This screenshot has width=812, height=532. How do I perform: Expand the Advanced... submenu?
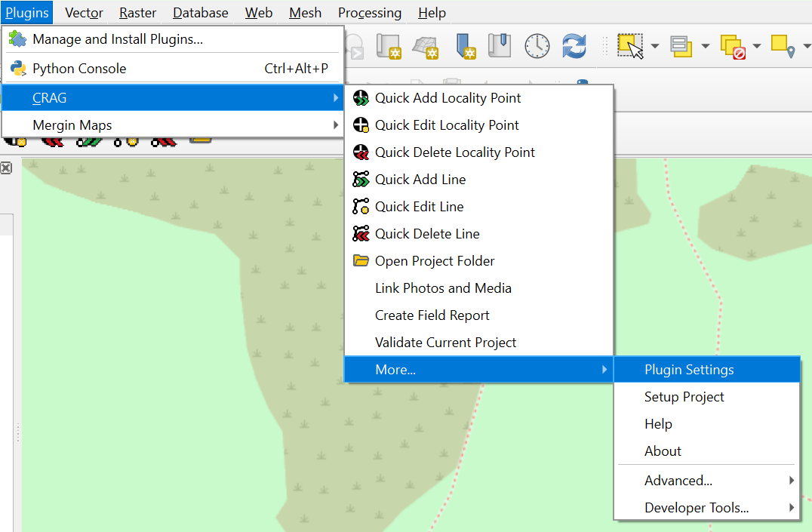click(x=707, y=480)
